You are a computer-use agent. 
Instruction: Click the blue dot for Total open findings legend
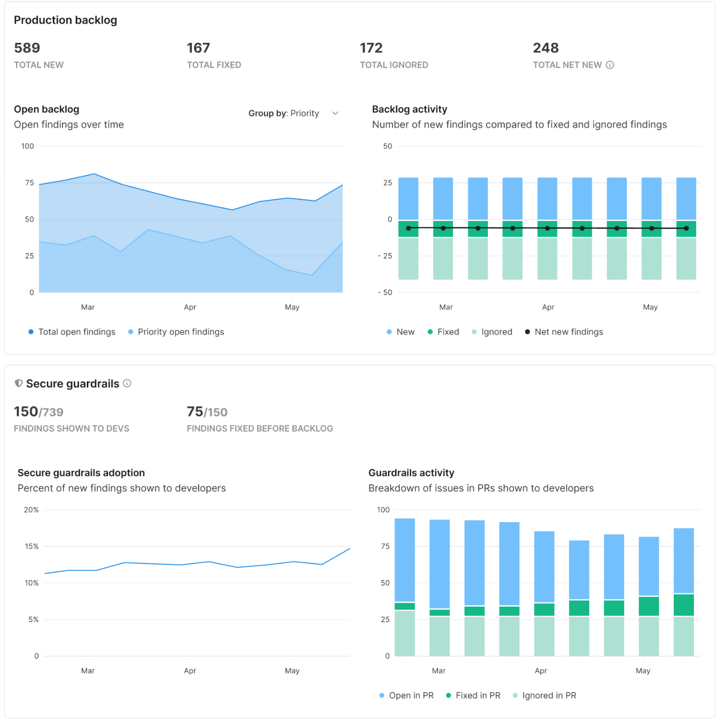[x=31, y=332]
